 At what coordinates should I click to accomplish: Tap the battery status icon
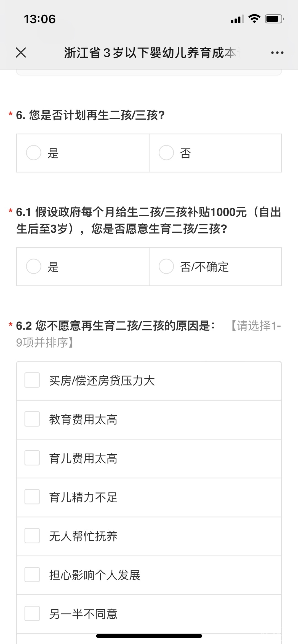click(274, 19)
